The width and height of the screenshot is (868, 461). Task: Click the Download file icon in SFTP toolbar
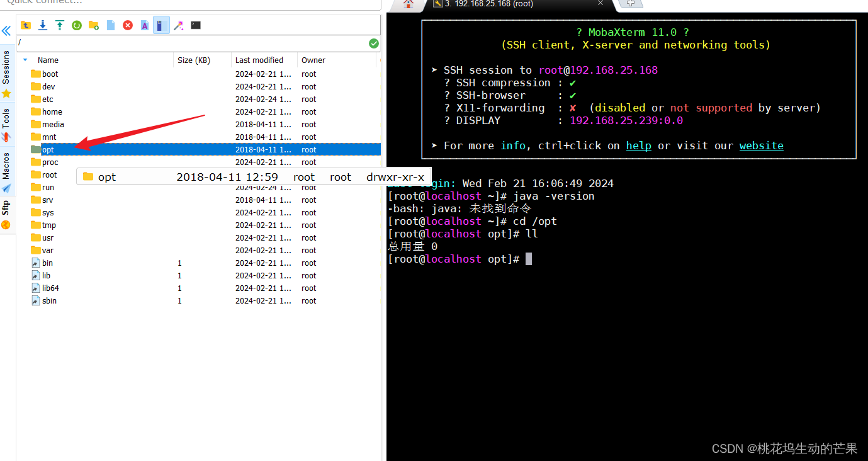coord(43,25)
